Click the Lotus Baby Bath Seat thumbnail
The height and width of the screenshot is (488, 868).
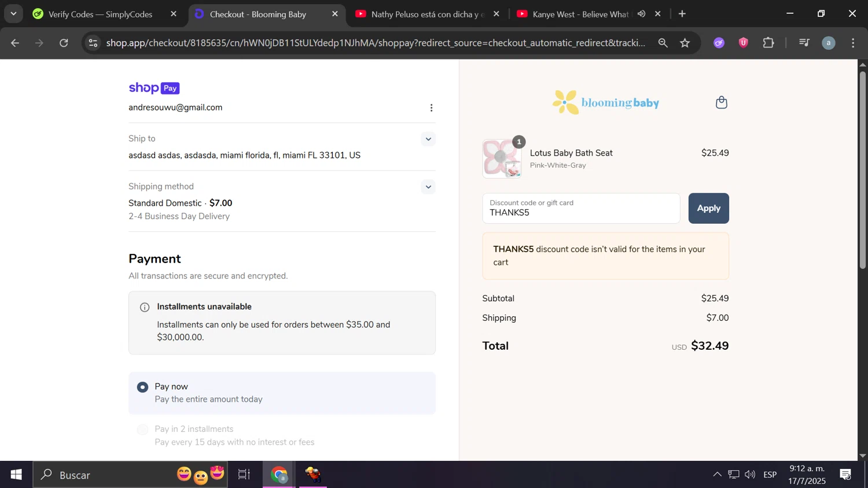tap(502, 158)
